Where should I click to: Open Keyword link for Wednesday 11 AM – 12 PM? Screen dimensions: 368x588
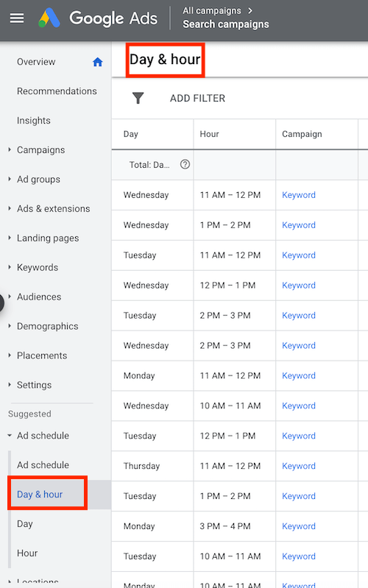point(299,195)
